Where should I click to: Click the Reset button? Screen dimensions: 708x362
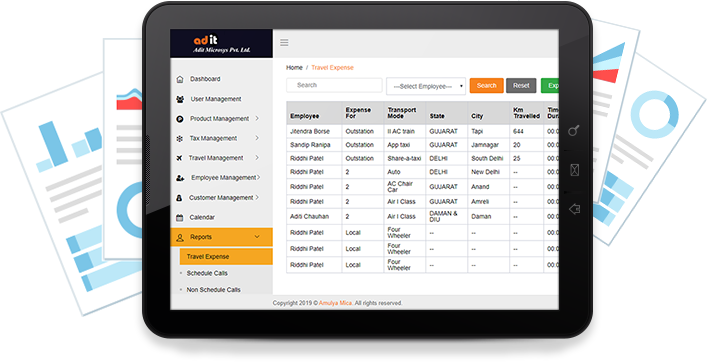click(521, 85)
